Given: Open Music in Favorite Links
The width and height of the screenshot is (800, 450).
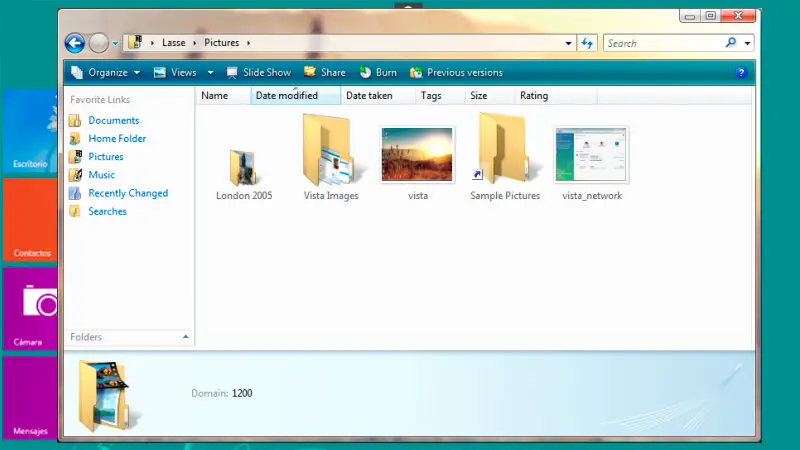Looking at the screenshot, I should [x=102, y=174].
